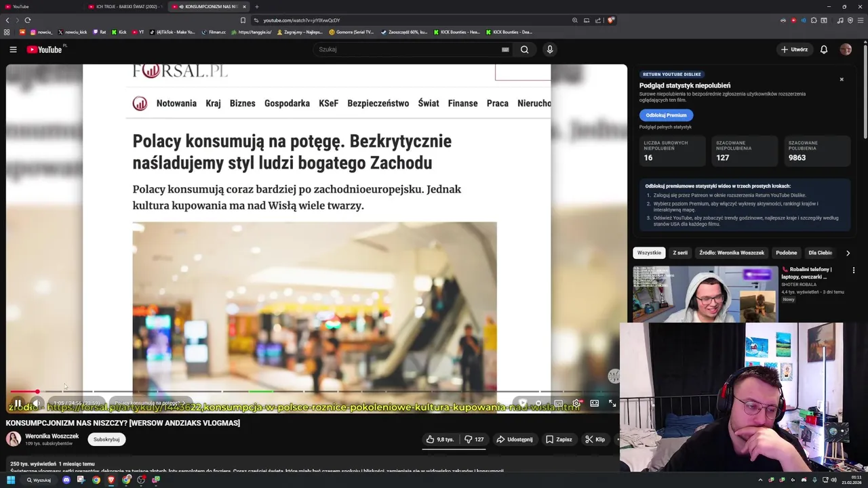Open options for Robalini telefony video

click(854, 270)
